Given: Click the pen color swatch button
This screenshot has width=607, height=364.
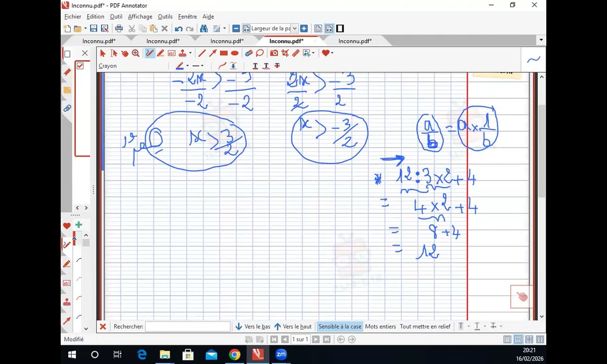Looking at the screenshot, I should [180, 66].
